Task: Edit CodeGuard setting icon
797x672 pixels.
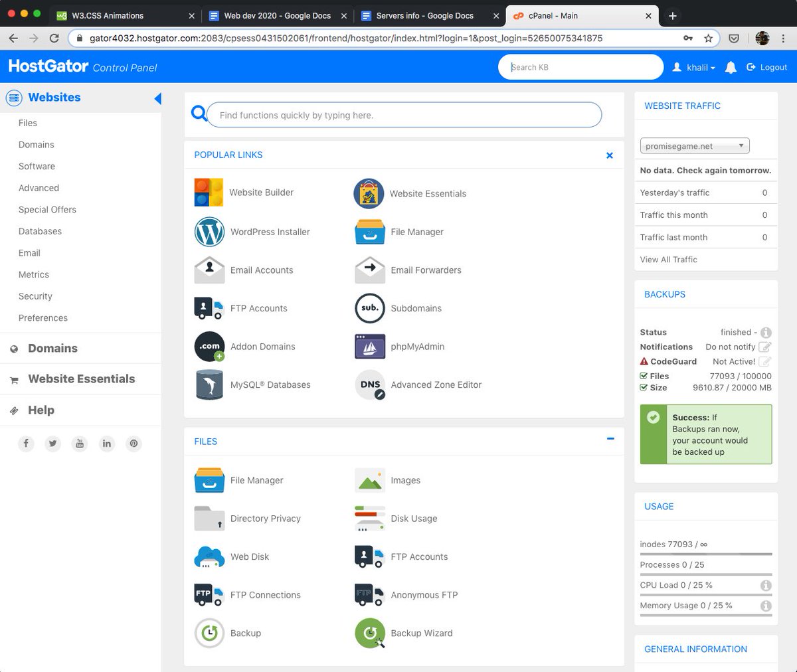Action: tap(765, 361)
